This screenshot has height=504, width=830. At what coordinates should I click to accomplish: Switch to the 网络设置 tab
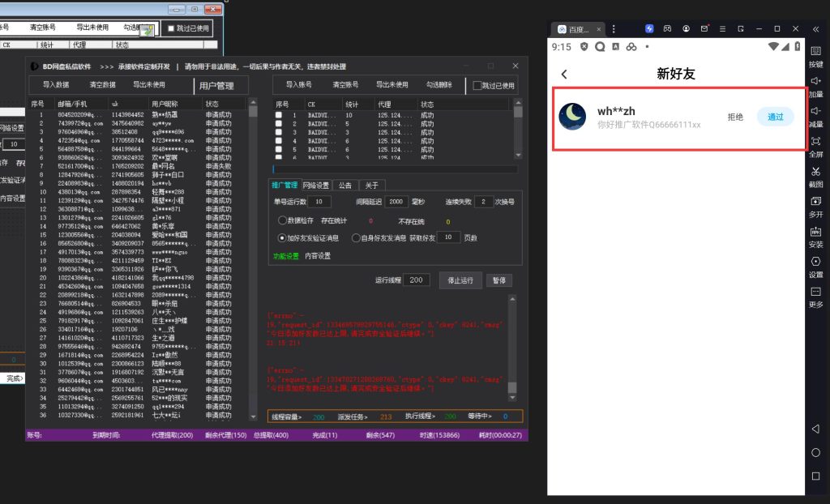316,185
